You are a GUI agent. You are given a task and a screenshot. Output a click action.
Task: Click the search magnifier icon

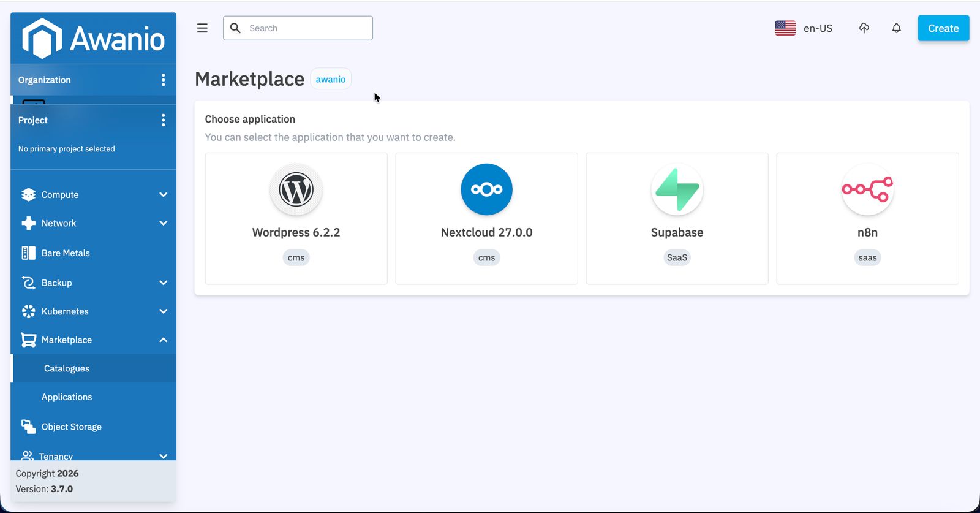[x=235, y=28]
